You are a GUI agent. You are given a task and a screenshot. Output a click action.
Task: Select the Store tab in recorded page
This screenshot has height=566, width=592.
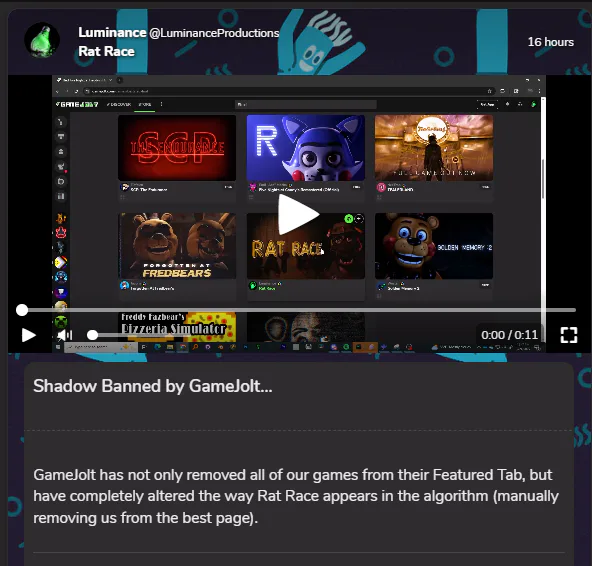coord(145,105)
